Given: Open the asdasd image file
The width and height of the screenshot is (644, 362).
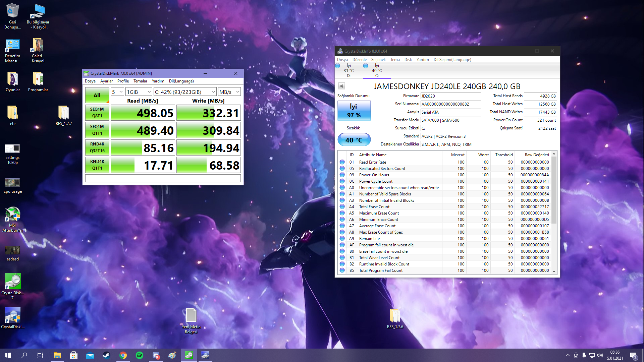Looking at the screenshot, I should click(x=13, y=253).
